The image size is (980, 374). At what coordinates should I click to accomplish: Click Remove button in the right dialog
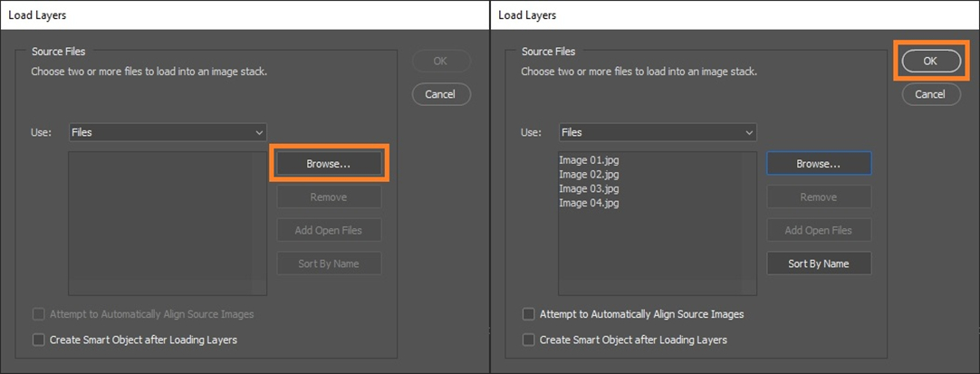pos(819,197)
